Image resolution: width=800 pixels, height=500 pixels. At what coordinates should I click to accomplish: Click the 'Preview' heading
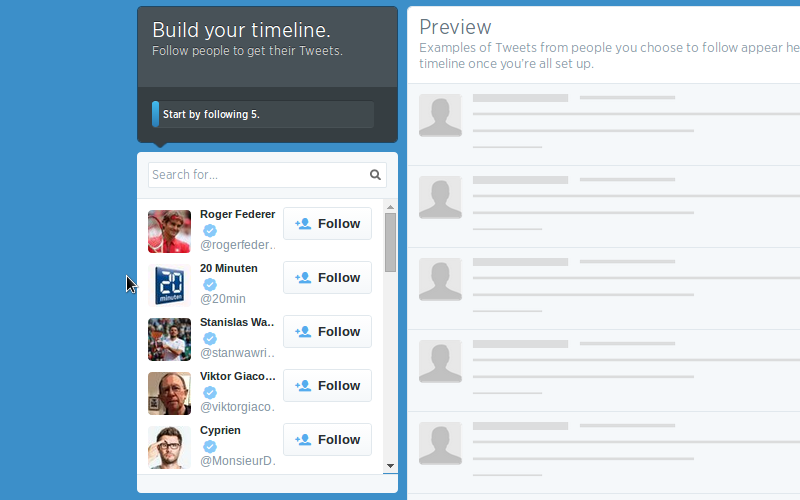pos(455,27)
